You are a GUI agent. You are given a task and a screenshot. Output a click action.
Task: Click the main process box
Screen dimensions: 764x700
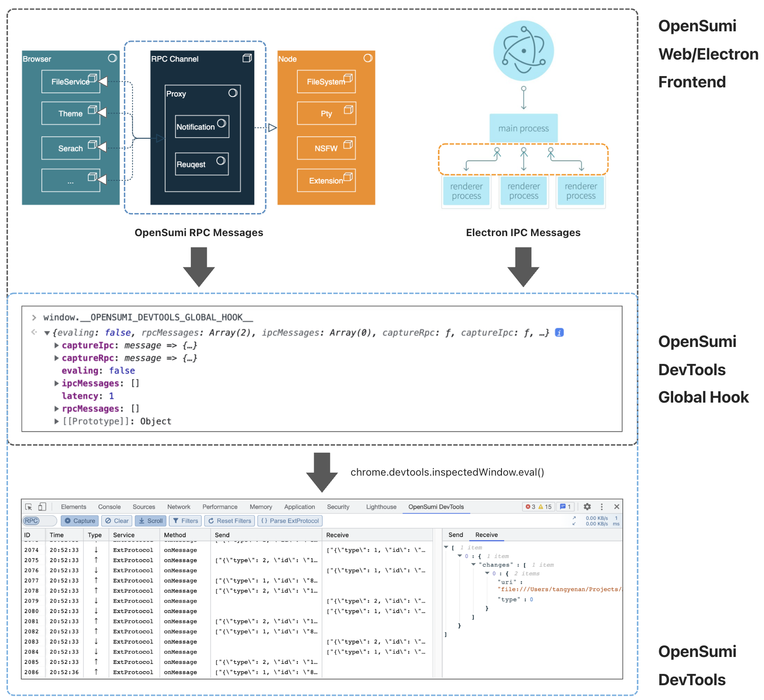click(524, 128)
